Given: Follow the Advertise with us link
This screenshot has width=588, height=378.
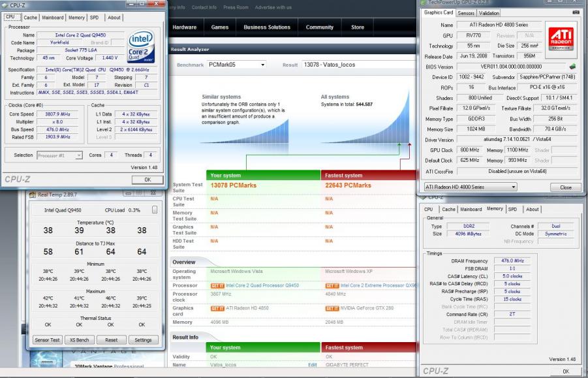Looking at the screenshot, I should 273,7.
